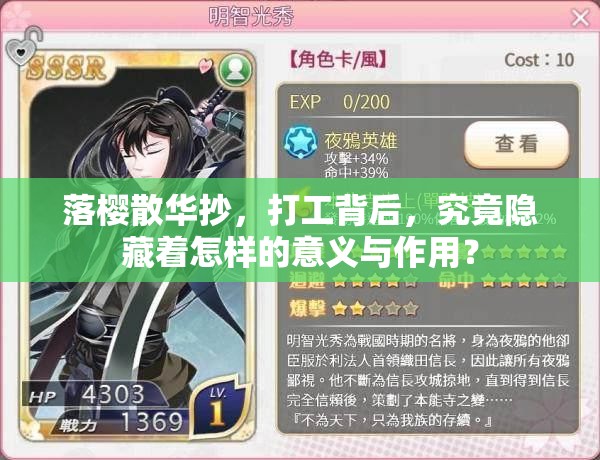Click the SSSR rarity badge
This screenshot has height=460, width=600.
tap(66, 68)
